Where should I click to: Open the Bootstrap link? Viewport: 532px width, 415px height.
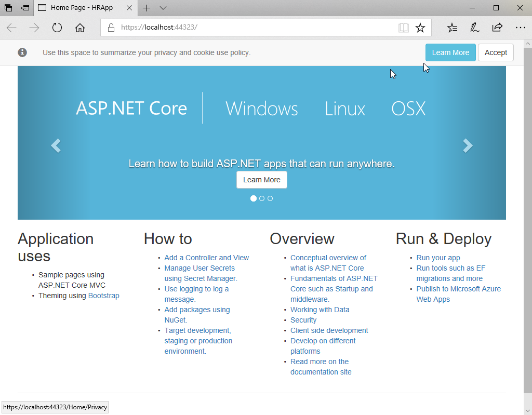coord(103,296)
